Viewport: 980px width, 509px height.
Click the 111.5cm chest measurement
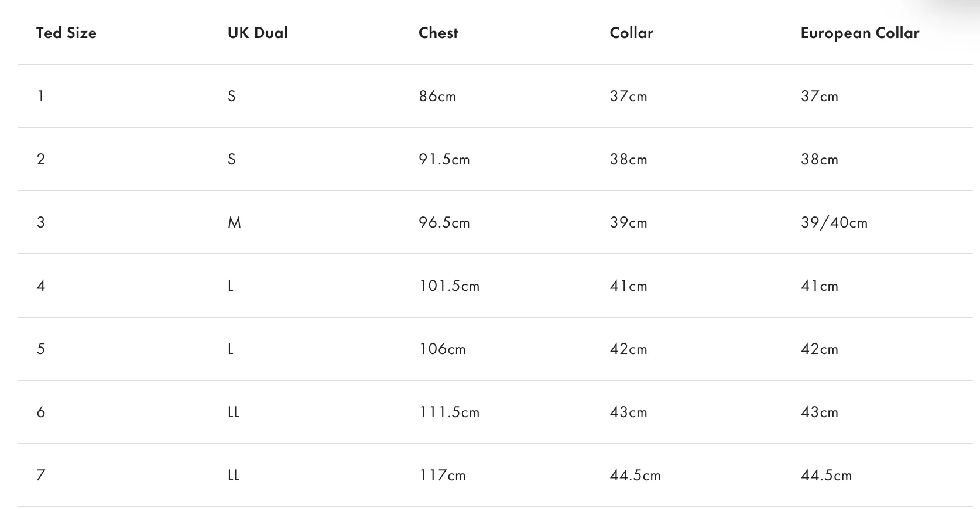click(449, 412)
